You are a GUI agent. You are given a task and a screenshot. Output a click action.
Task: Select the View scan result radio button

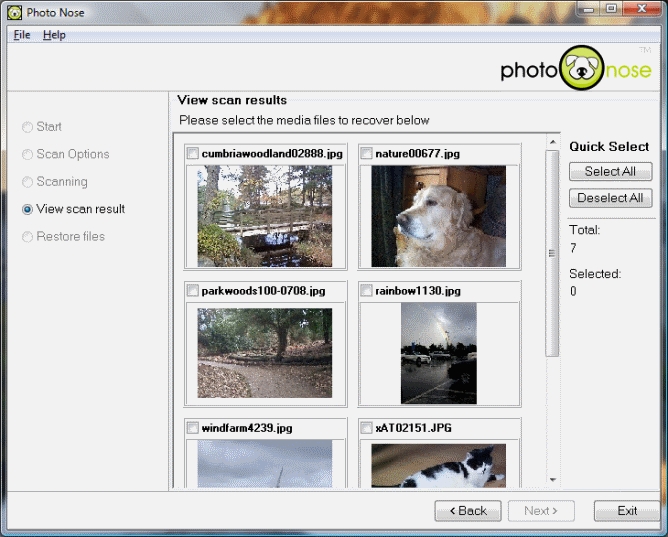coord(28,209)
